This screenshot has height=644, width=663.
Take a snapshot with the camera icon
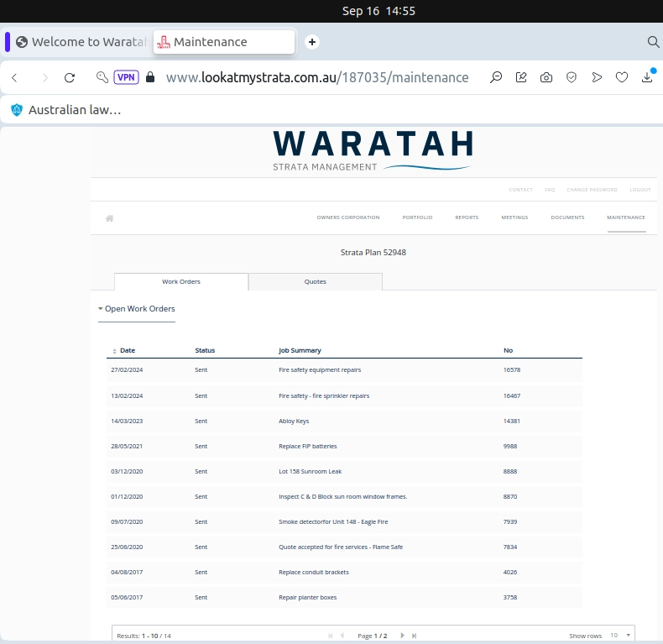(x=546, y=77)
